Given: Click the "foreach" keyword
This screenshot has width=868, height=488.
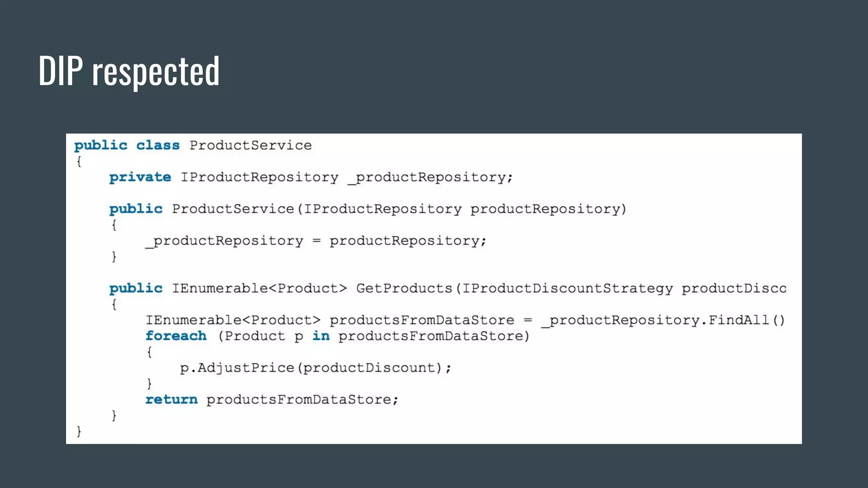Looking at the screenshot, I should coord(176,336).
